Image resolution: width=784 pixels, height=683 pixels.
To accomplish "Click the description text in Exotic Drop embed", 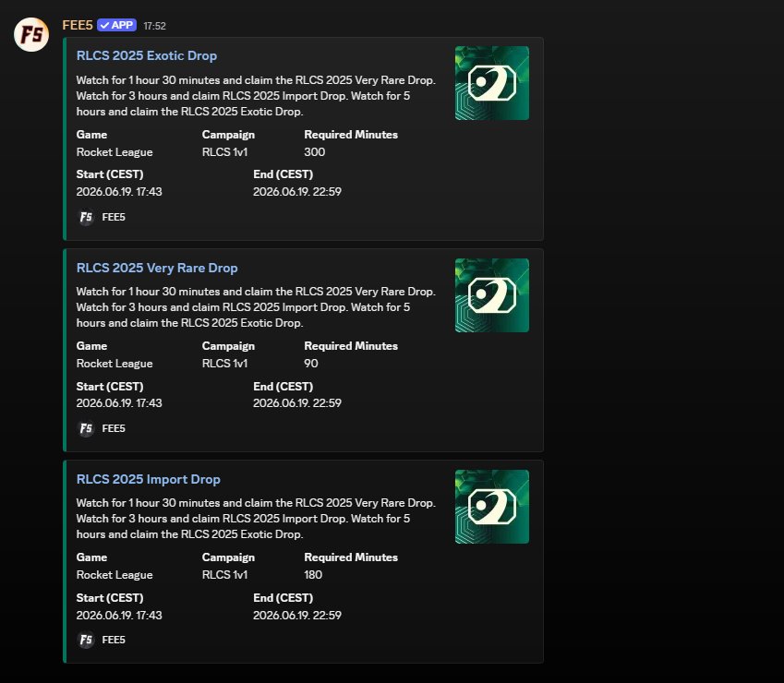I will 256,95.
